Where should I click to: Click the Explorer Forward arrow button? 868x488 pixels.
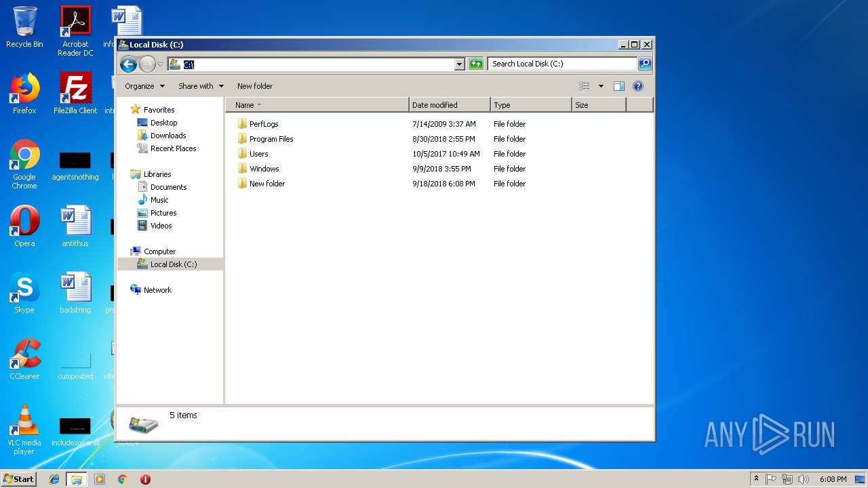coord(147,64)
